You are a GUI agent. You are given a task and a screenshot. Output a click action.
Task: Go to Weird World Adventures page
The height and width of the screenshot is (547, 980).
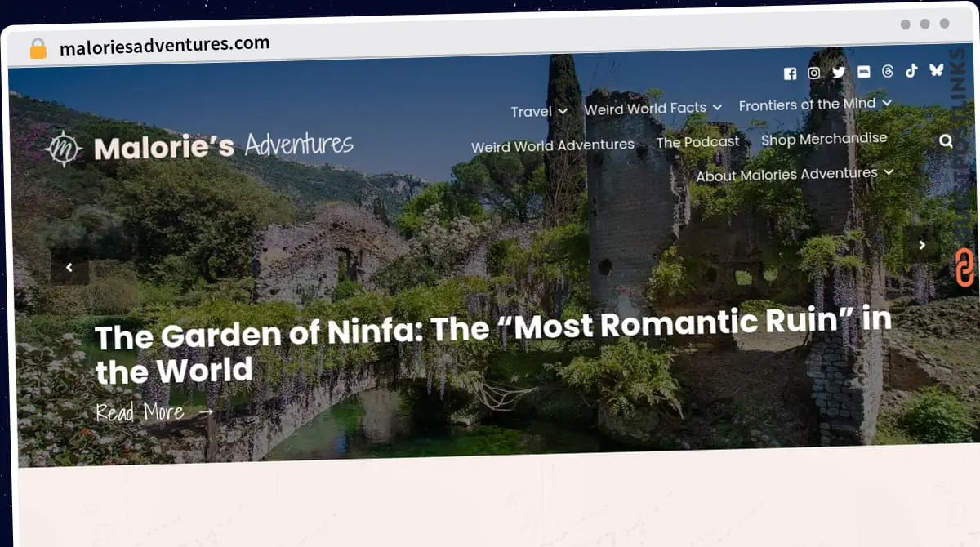click(x=552, y=146)
